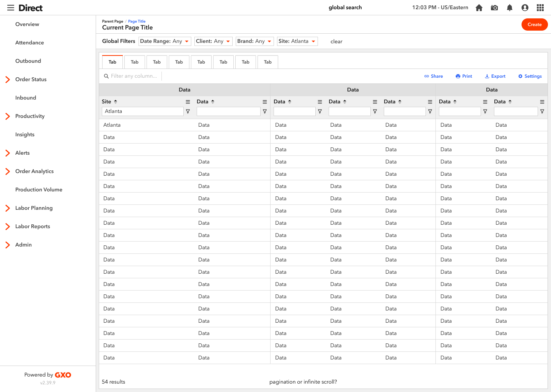Click the Print icon
The width and height of the screenshot is (551, 392).
[464, 76]
